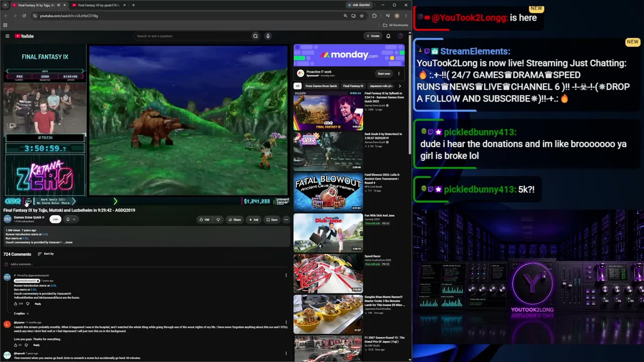Screen dimensions: 644x362
Task: Open the Chrome apps grid shortcut
Action: pos(5,25)
